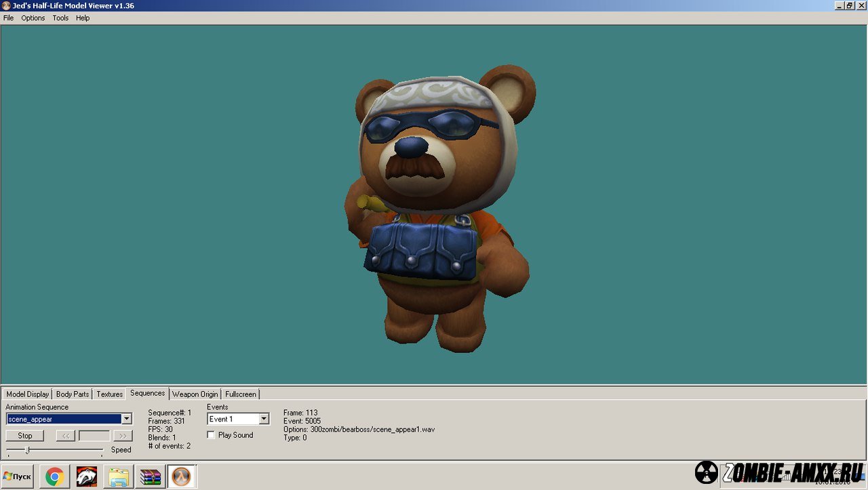
Task: Switch to the Body Parts tab
Action: pyautogui.click(x=73, y=394)
